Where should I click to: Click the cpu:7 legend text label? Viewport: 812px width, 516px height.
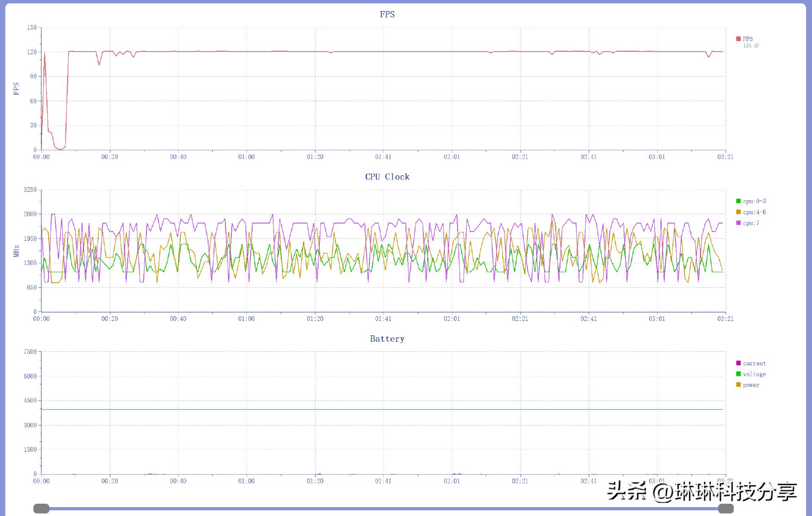pyautogui.click(x=751, y=223)
